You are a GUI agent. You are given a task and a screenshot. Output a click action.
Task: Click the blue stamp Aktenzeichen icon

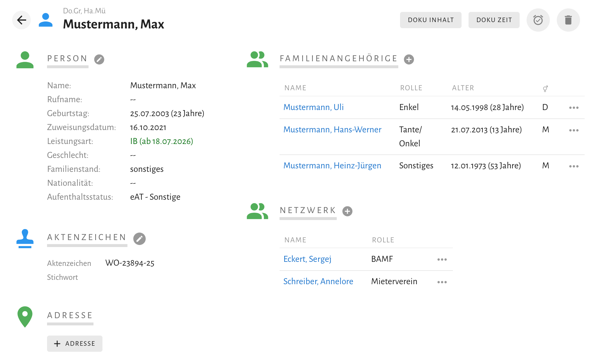point(25,239)
